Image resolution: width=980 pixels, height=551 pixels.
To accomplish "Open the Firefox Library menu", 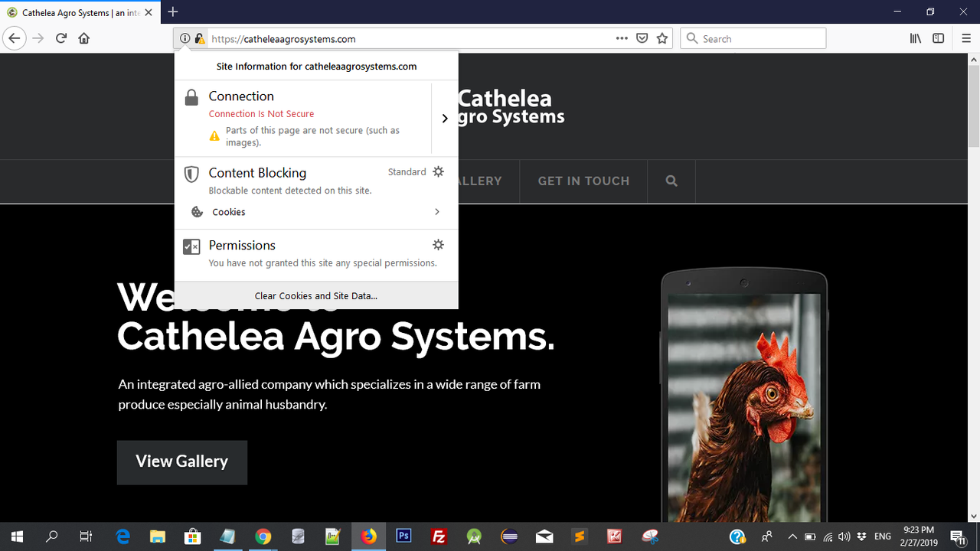I will 916,38.
